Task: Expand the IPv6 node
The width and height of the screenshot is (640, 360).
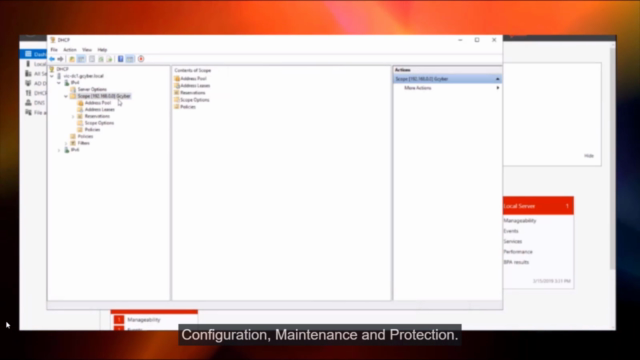Action: [59, 150]
